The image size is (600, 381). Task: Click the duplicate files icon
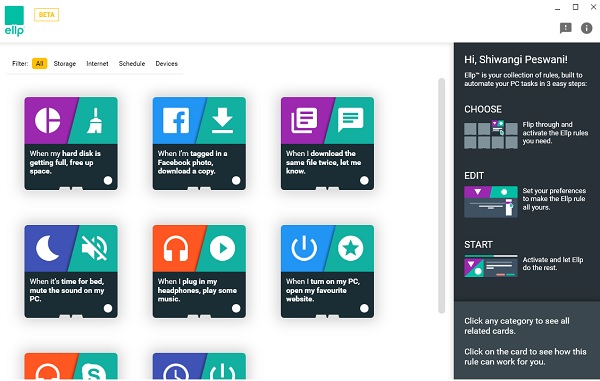[304, 120]
